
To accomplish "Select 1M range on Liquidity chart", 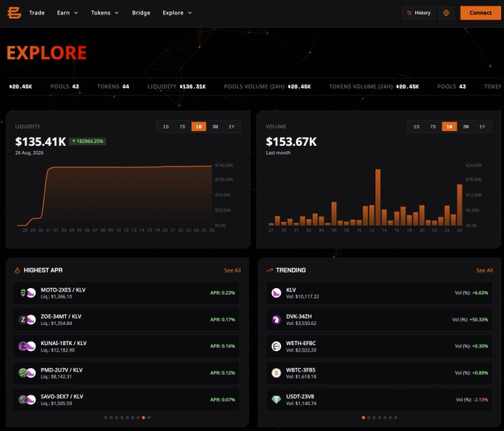I will [199, 127].
